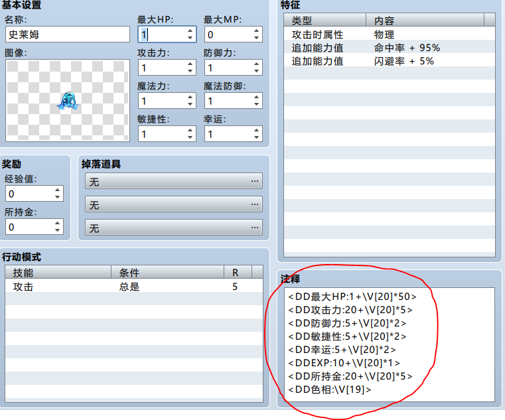The height and width of the screenshot is (420, 505).
Task: Increase 幸运 with up arrow
Action: [x=256, y=130]
